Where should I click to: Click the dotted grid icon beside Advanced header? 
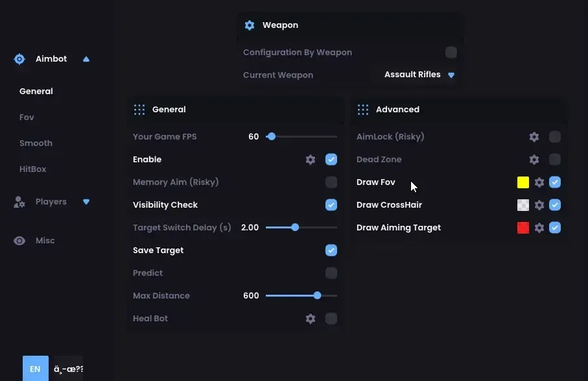363,110
